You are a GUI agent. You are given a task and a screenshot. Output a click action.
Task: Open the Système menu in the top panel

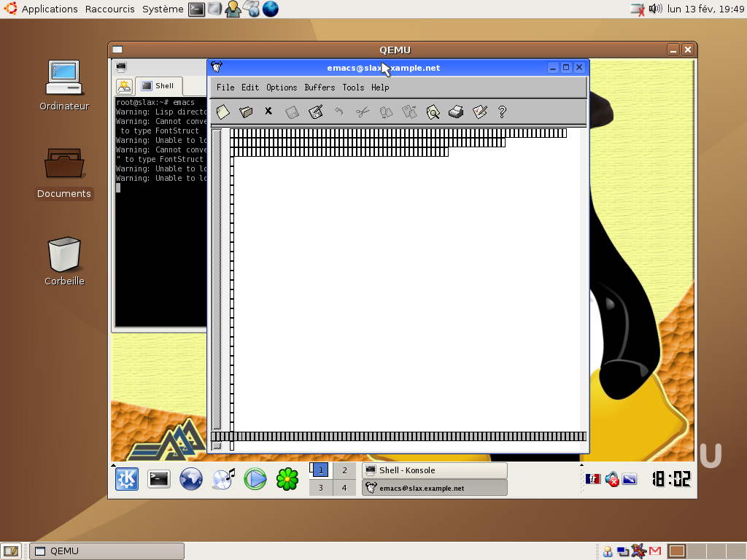pos(163,9)
